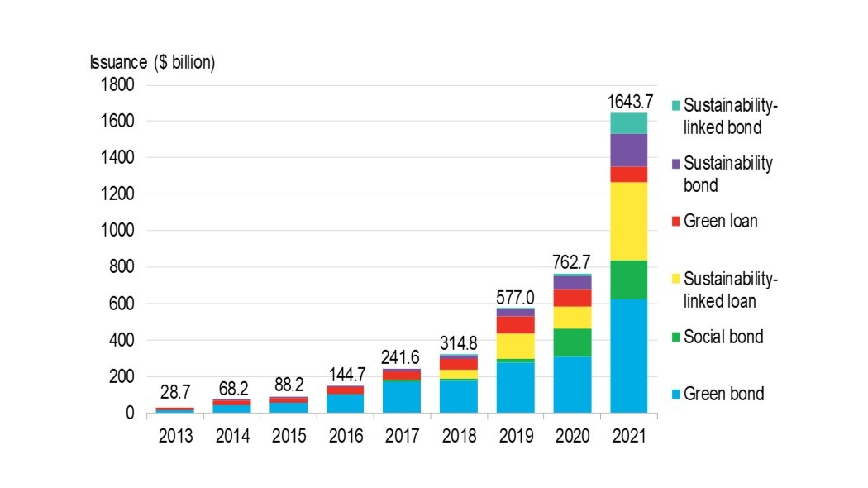Click the 2019 yellow Sustainability-linked loan segment
868x488 pixels.
(515, 347)
